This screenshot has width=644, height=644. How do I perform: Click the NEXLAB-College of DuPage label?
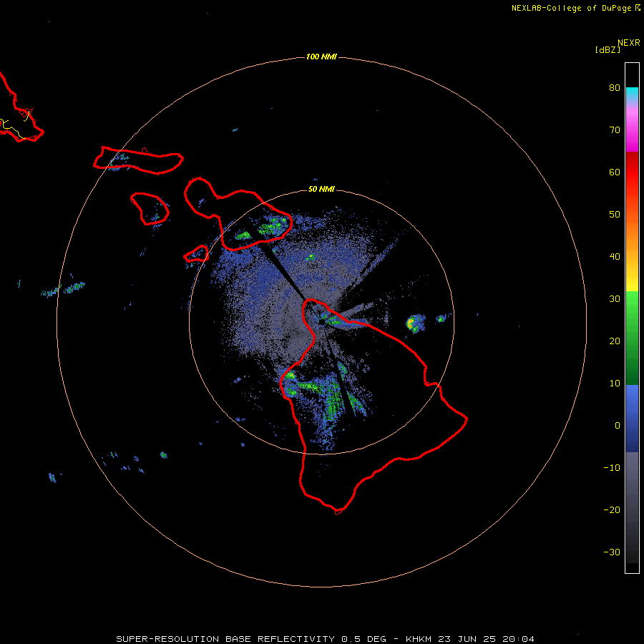pyautogui.click(x=571, y=8)
